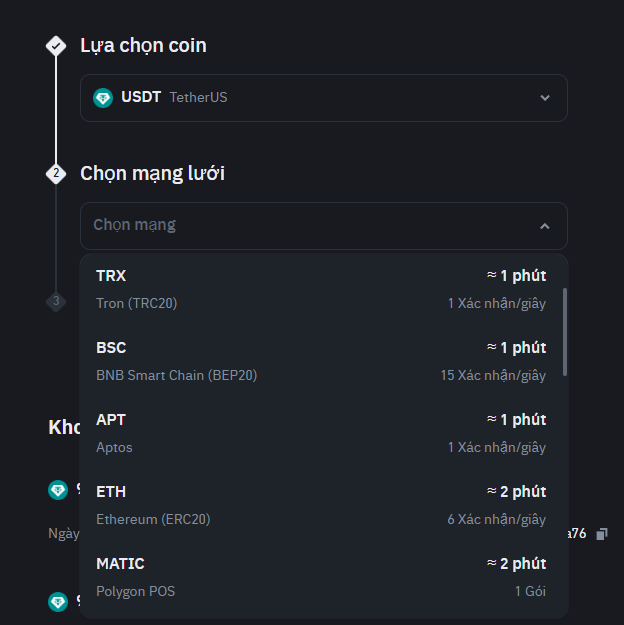The height and width of the screenshot is (625, 624).
Task: Click the Chọn mạng placeholder text
Action: click(x=134, y=225)
